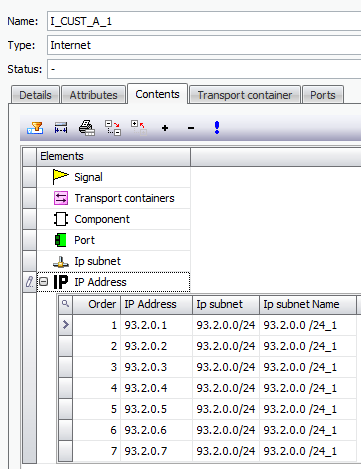This screenshot has width=361, height=469.
Task: Click the blue exclamation mark icon
Action: pyautogui.click(x=217, y=128)
